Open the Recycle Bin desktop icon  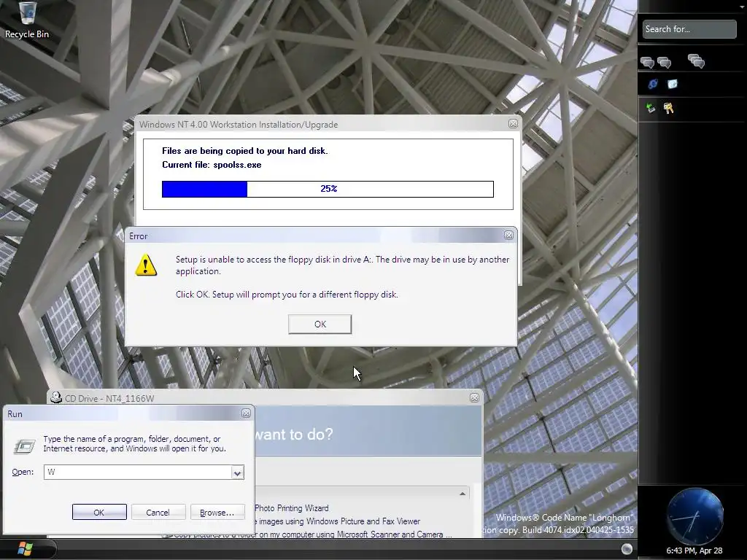27,20
